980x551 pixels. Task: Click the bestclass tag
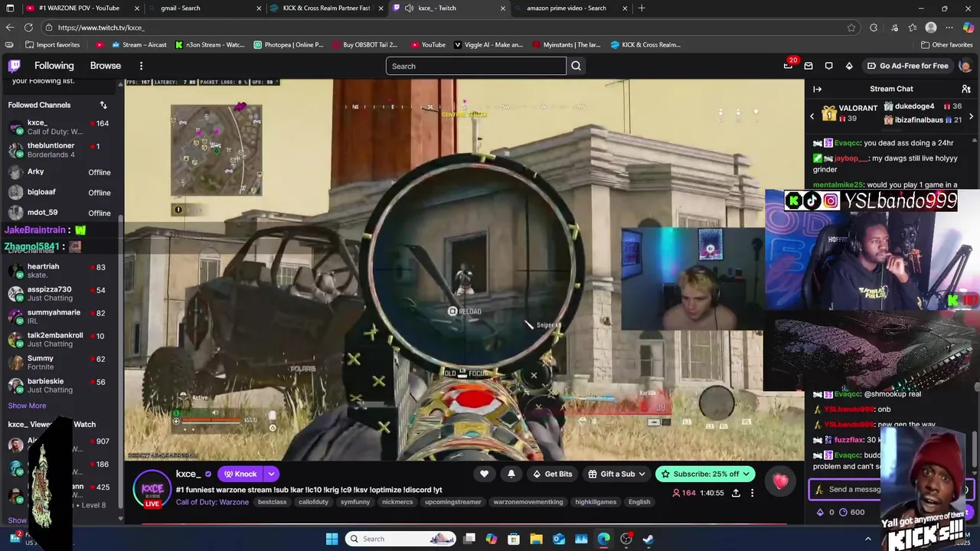coord(272,502)
